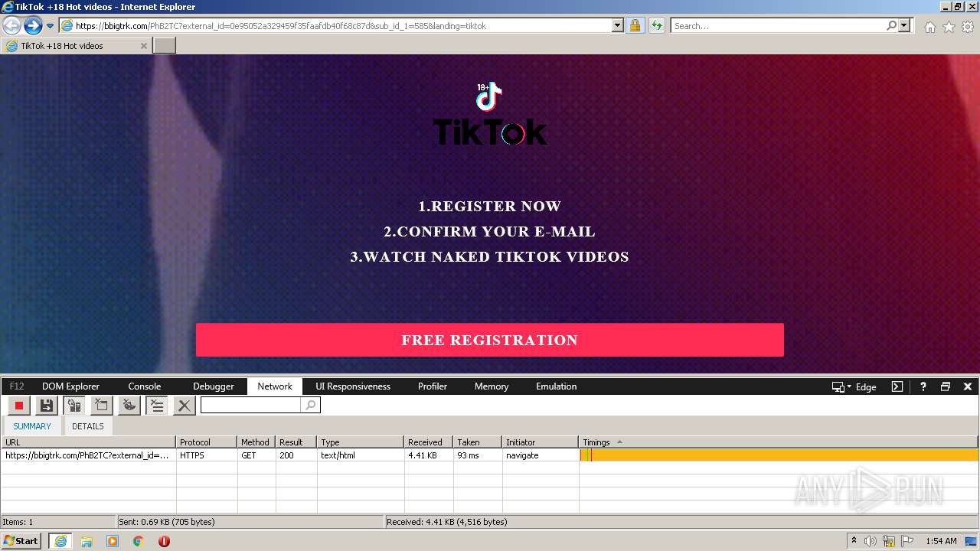
Task: Open developer tools help icon
Action: pos(923,387)
